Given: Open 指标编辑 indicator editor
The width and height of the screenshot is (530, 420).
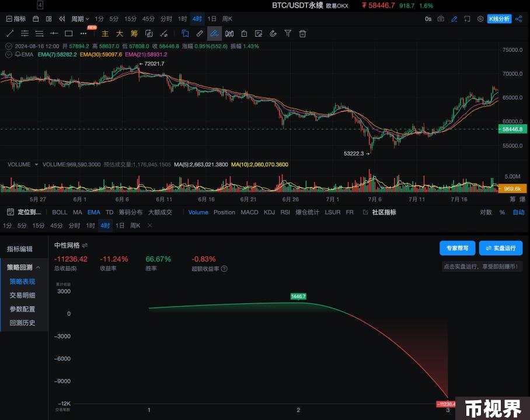Looking at the screenshot, I should click(20, 249).
